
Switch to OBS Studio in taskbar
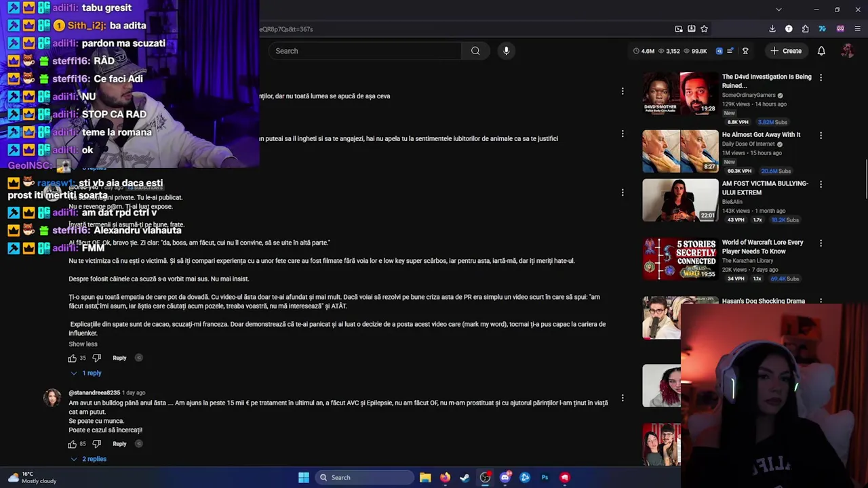click(x=485, y=477)
